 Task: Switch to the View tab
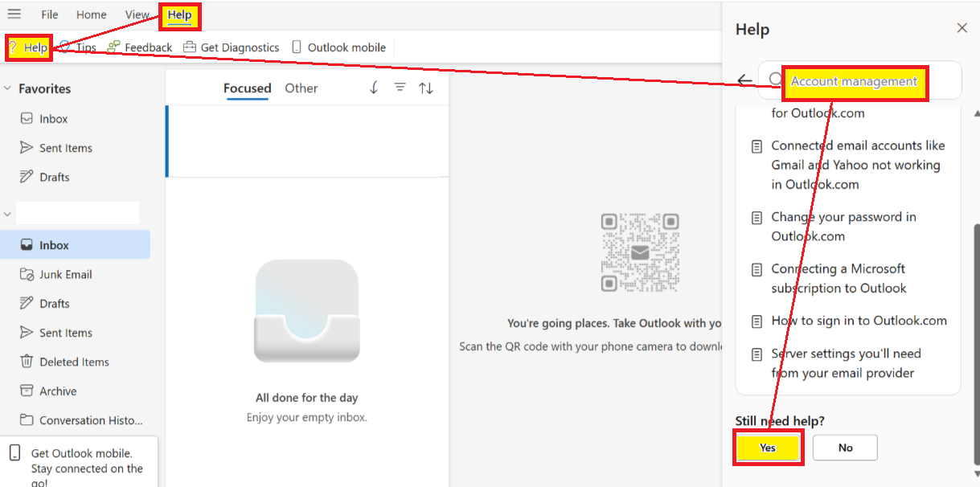click(137, 14)
